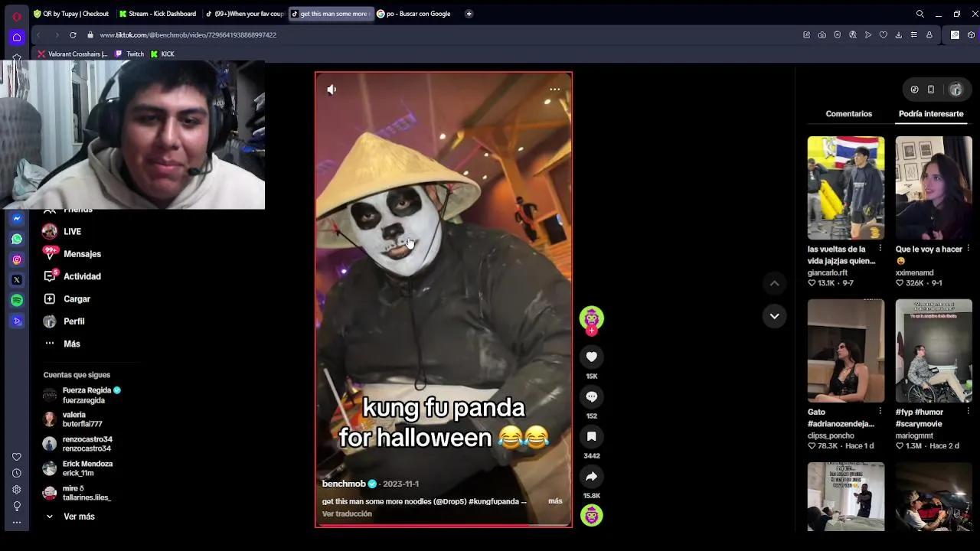Open Opera easy setup sliders icon
The image size is (980, 551).
point(913,35)
